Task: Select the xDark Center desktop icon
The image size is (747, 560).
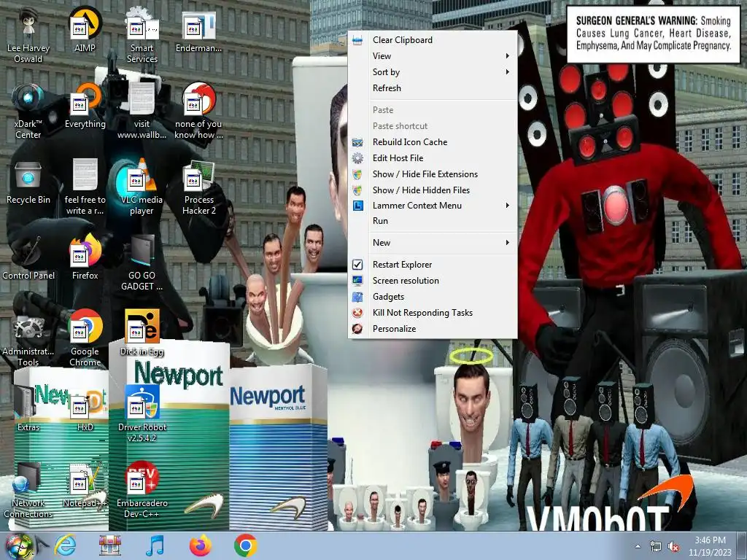Action: pos(28,111)
